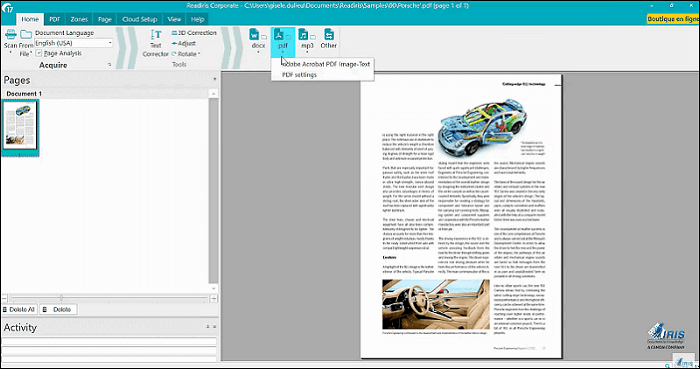Click the Delete All button
This screenshot has width=700, height=369.
(19, 309)
